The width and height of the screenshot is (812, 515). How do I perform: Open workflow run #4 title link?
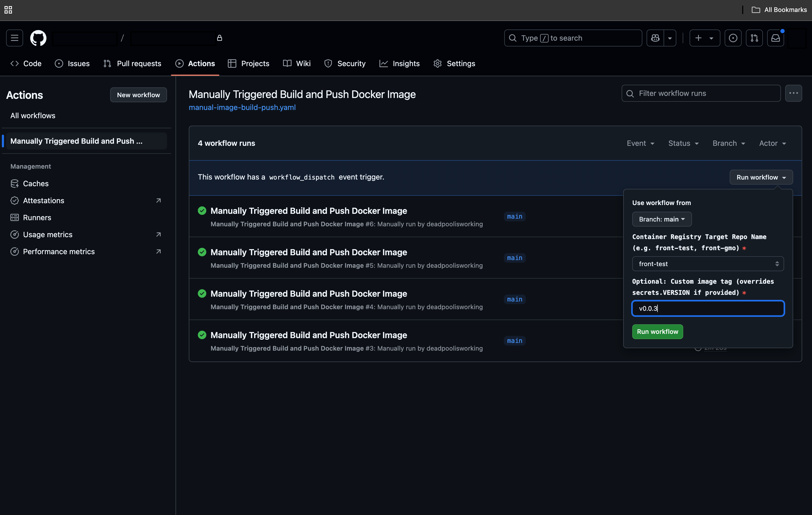pos(309,293)
